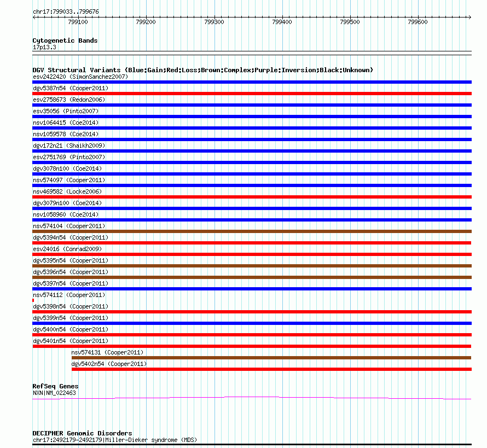Open variant nsv574112 (Cooper2011)
This screenshot has height=448, width=487.
69,295
